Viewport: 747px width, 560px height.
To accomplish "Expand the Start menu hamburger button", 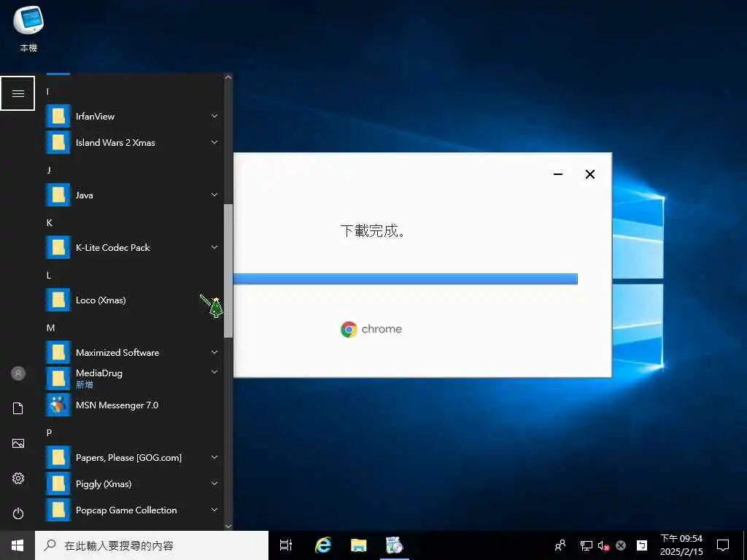I will [x=18, y=93].
